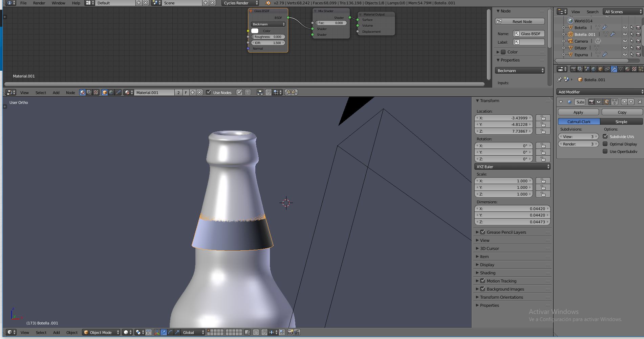Viewport: 644px width, 339px height.
Task: Switch subdivision type to Simple
Action: pyautogui.click(x=621, y=121)
